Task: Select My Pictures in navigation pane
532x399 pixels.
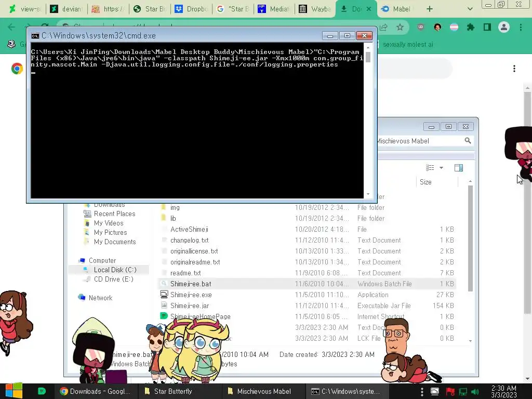Action: (110, 232)
